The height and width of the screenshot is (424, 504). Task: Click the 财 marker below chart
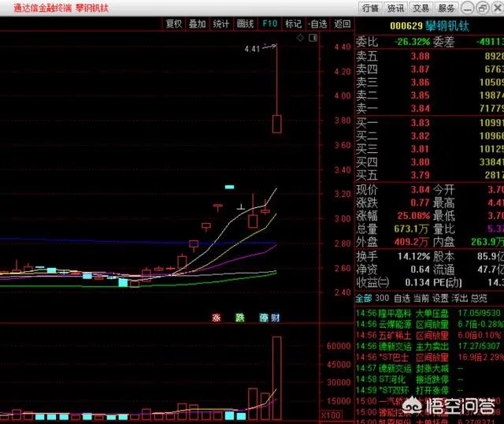[x=276, y=318]
